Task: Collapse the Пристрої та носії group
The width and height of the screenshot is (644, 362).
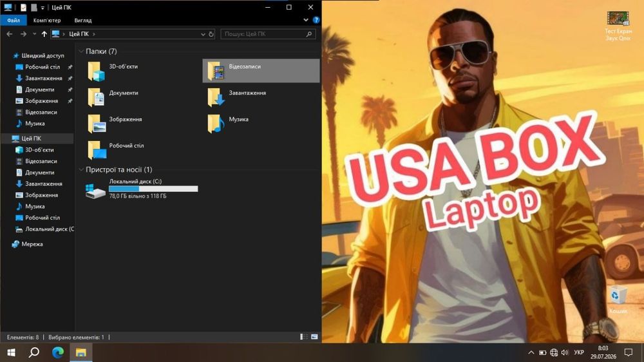Action: coord(81,169)
